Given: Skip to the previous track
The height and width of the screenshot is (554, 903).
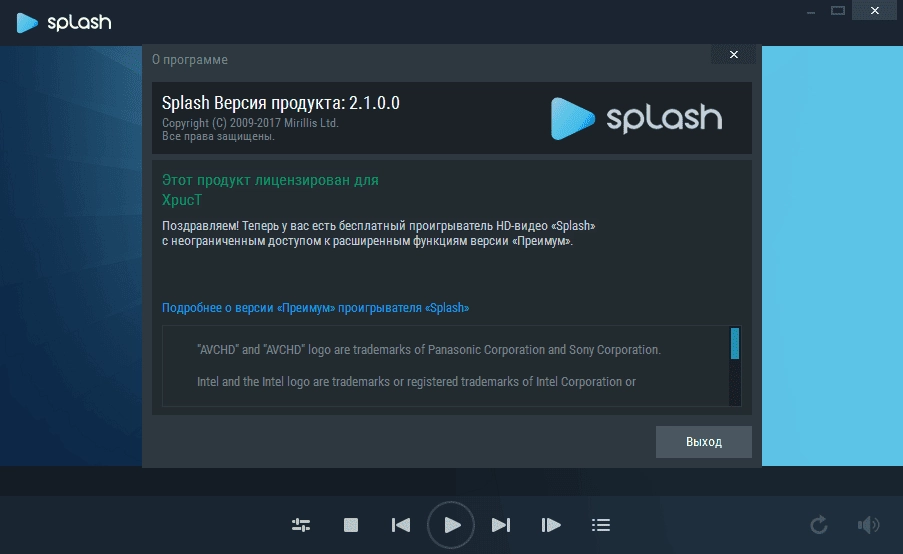Looking at the screenshot, I should click(x=401, y=525).
